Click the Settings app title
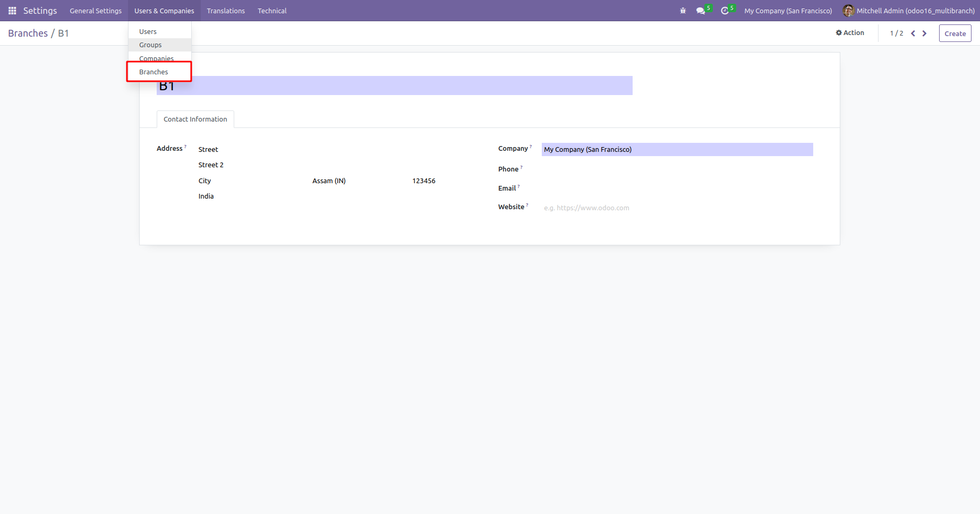 pyautogui.click(x=40, y=11)
